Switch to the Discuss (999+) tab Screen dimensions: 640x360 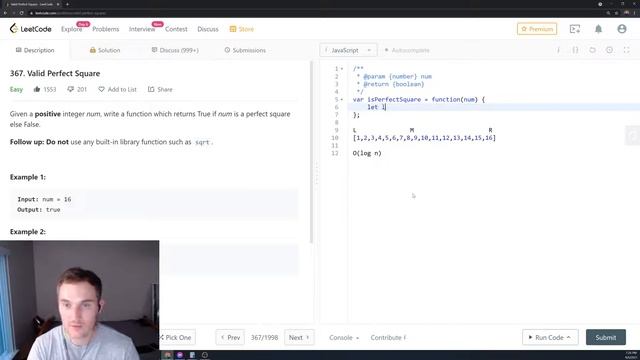click(175, 50)
